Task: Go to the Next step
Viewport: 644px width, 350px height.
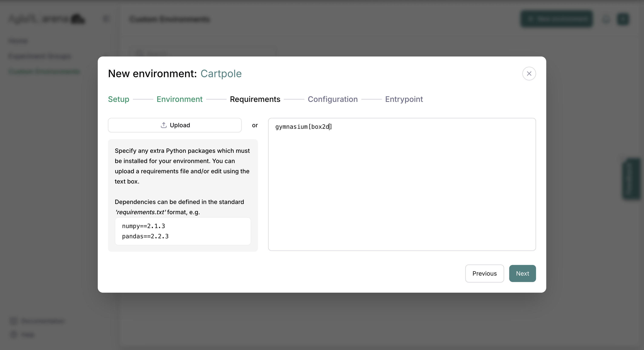Action: [522, 273]
